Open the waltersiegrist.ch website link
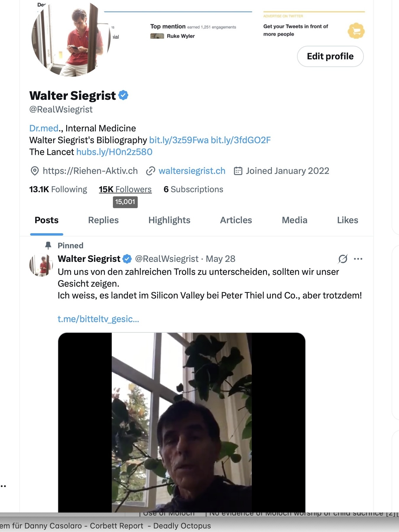 [192, 171]
